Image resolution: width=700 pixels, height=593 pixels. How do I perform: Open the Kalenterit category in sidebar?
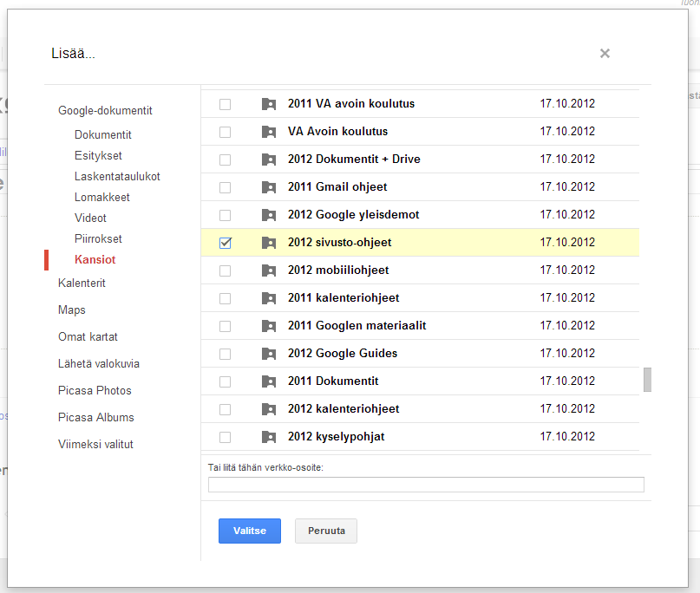click(x=82, y=283)
